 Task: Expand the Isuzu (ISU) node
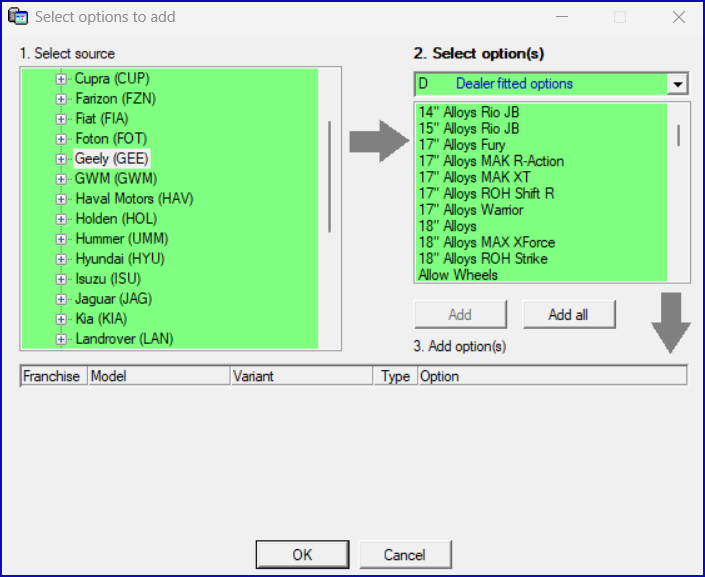click(x=61, y=279)
